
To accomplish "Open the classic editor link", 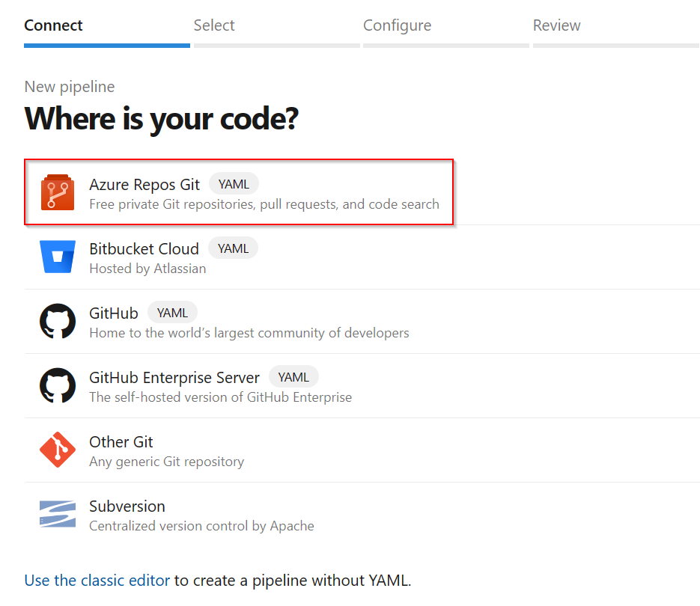I will (x=97, y=579).
